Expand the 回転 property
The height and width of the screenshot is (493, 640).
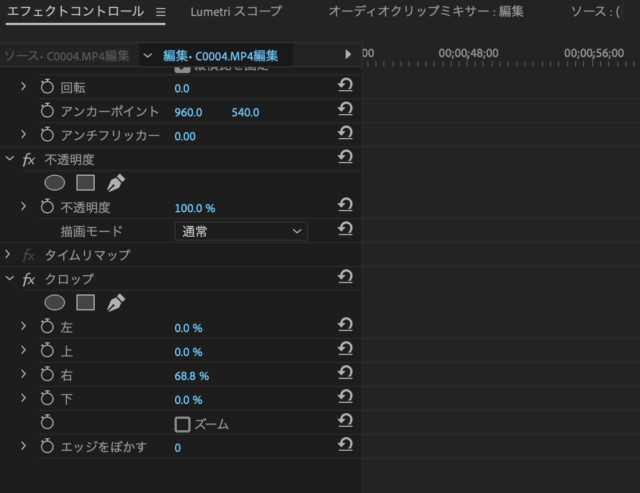23,87
